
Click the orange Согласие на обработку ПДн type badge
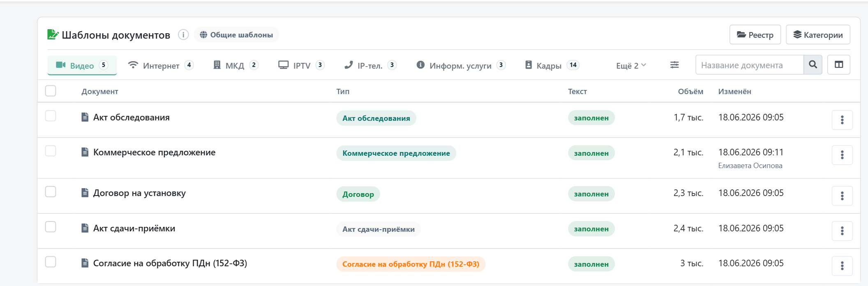coord(411,264)
